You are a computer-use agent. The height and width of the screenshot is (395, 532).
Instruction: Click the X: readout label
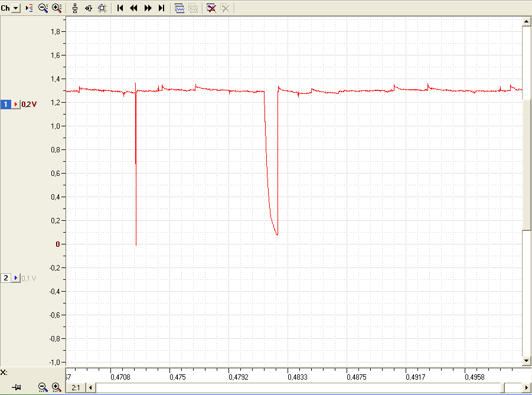tap(4, 373)
